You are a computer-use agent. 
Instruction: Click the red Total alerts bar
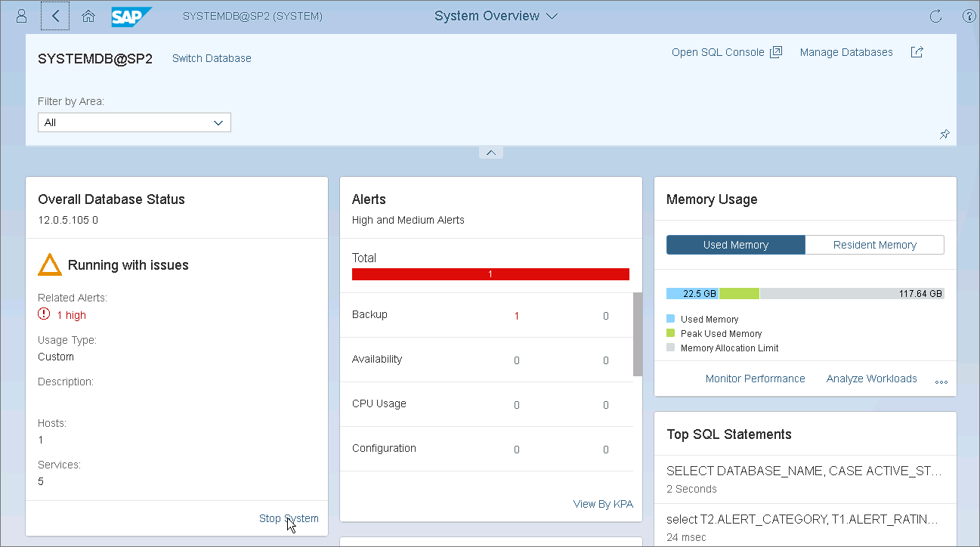pos(490,274)
